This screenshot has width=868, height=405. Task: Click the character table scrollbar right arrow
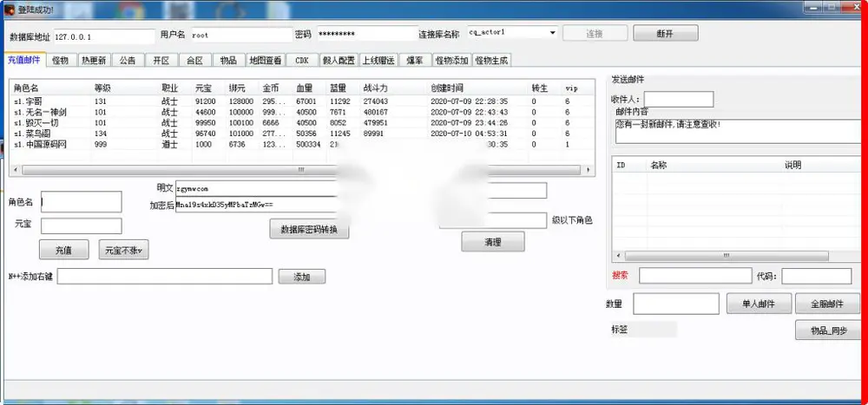(588, 170)
